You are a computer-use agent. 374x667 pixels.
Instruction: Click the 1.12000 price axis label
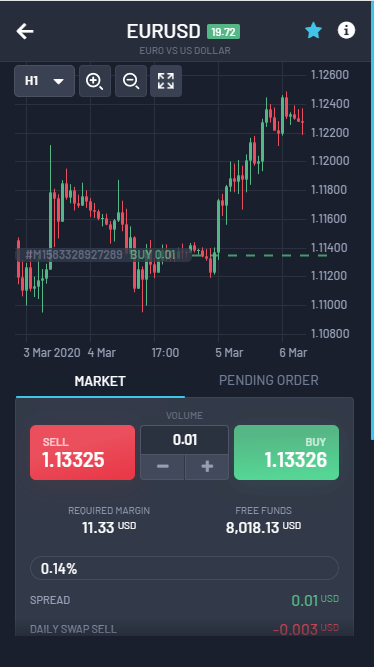click(x=330, y=161)
